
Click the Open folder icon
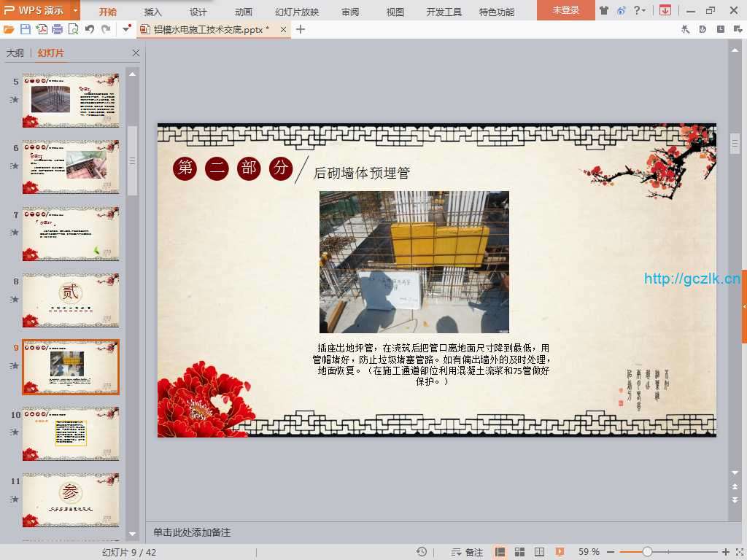point(9,29)
